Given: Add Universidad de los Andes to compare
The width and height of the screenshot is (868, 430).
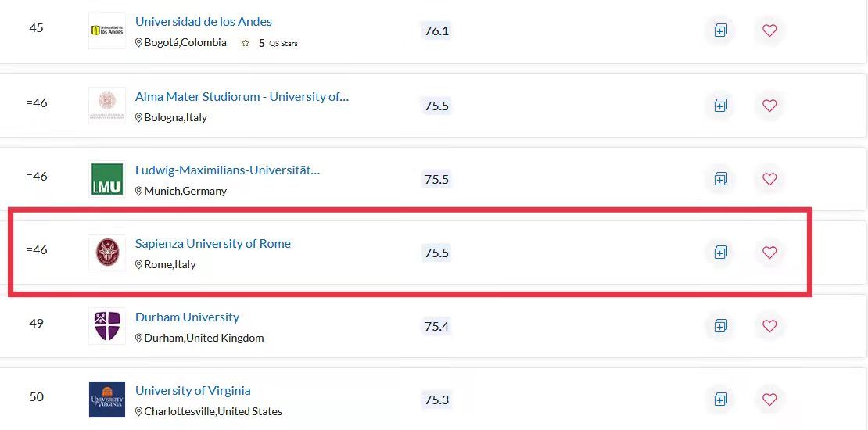Looking at the screenshot, I should pos(720,31).
